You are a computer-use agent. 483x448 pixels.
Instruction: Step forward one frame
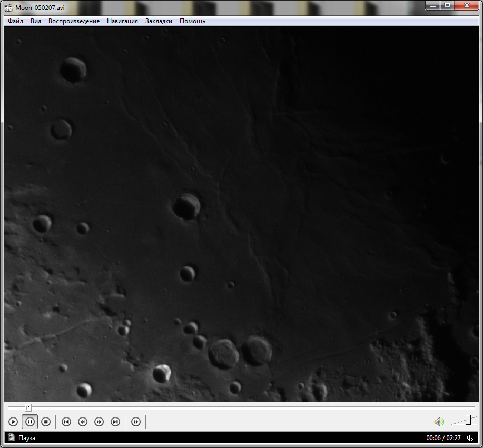136,422
